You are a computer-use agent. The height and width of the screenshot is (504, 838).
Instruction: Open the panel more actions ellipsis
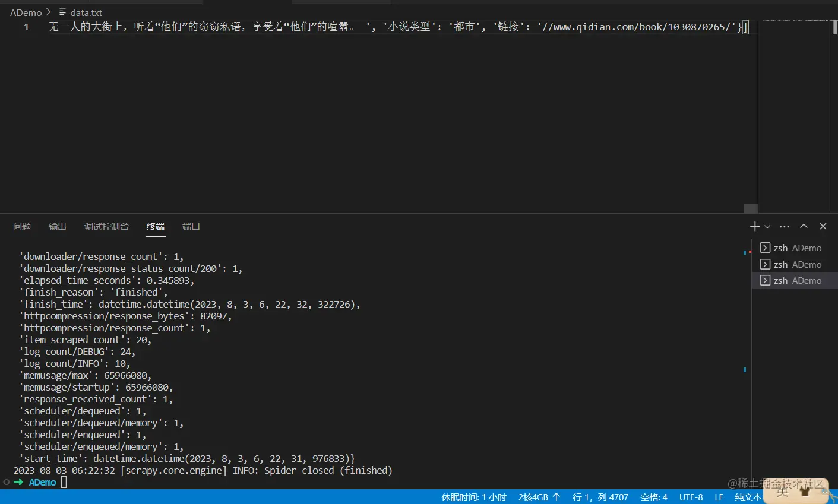[785, 226]
